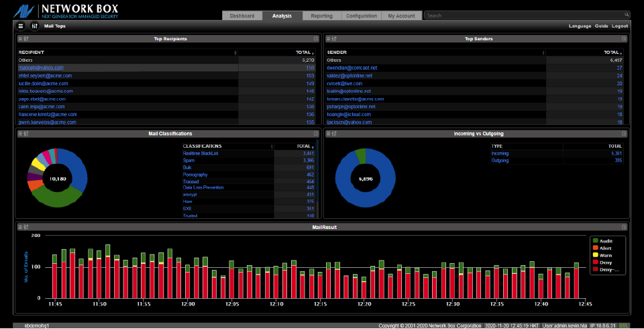The height and width of the screenshot is (329, 644).
Task: Switch to the Dashboard tab
Action: pyautogui.click(x=242, y=15)
